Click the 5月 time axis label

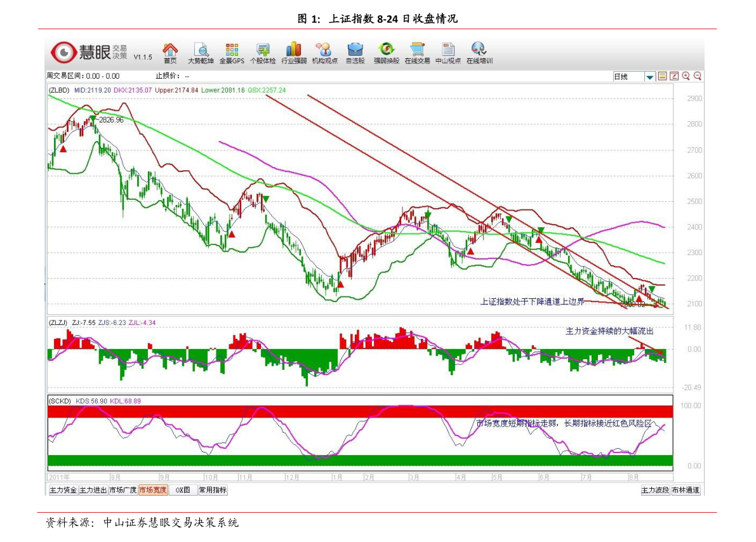tap(497, 477)
